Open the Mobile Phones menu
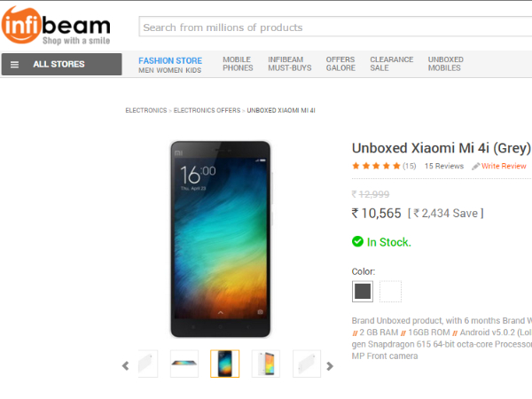 tap(238, 64)
